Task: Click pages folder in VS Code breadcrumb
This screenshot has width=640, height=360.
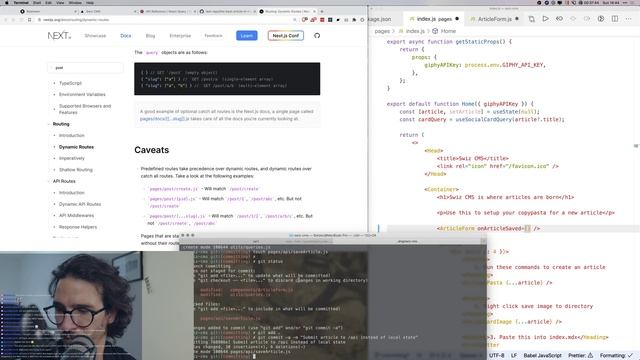Action: click(382, 31)
